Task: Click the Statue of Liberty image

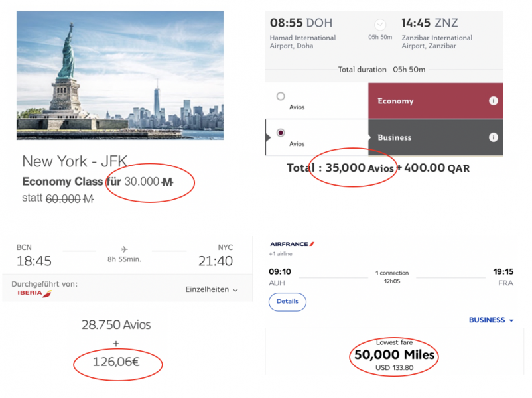Action: [119, 75]
